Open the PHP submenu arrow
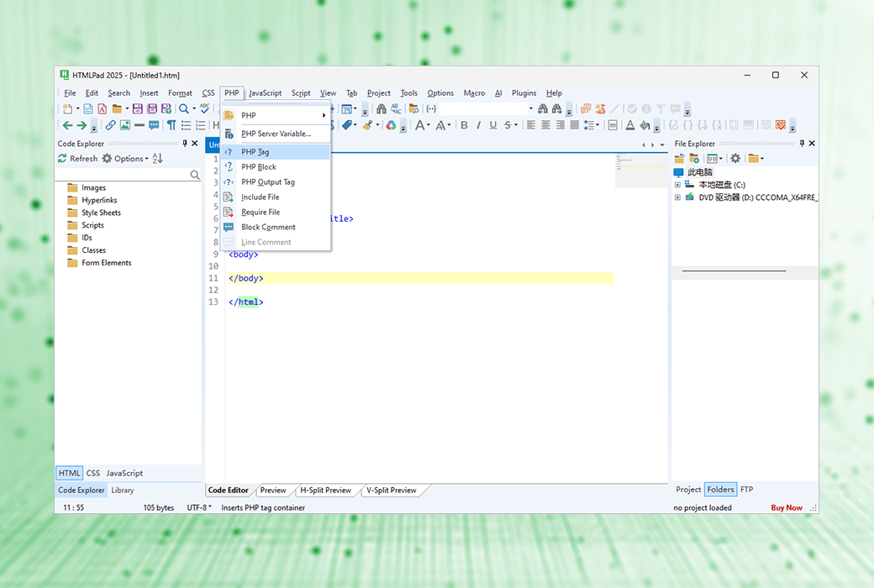 click(x=324, y=115)
